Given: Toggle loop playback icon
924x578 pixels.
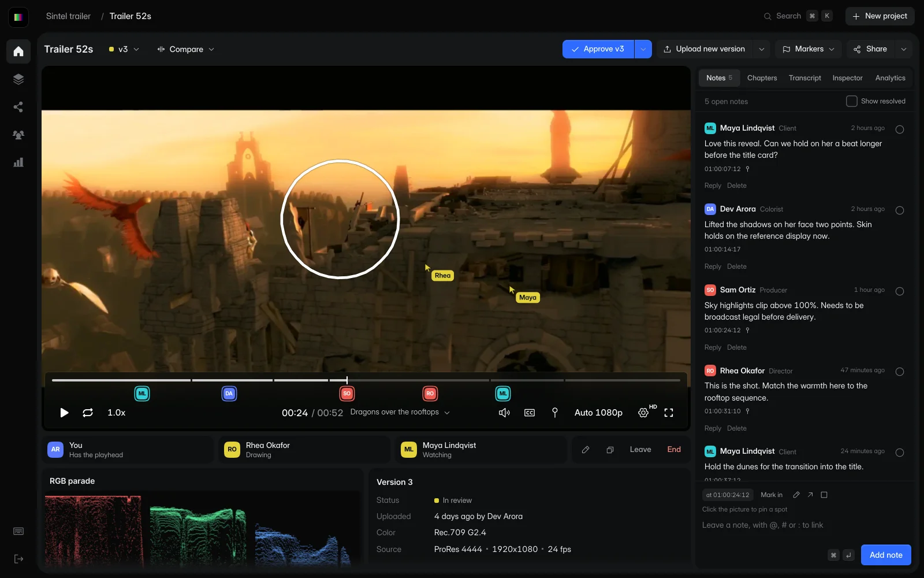Looking at the screenshot, I should click(88, 413).
